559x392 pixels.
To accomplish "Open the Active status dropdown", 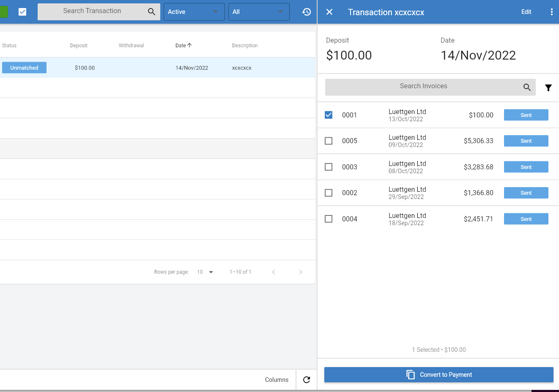I will click(194, 12).
